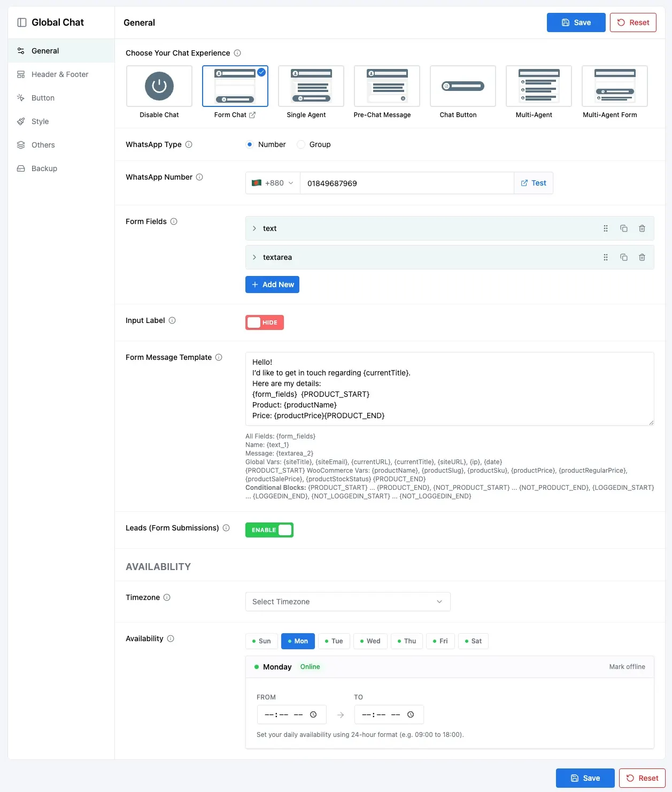The height and width of the screenshot is (792, 672).
Task: Select the Group WhatsApp type radio
Action: [x=301, y=144]
